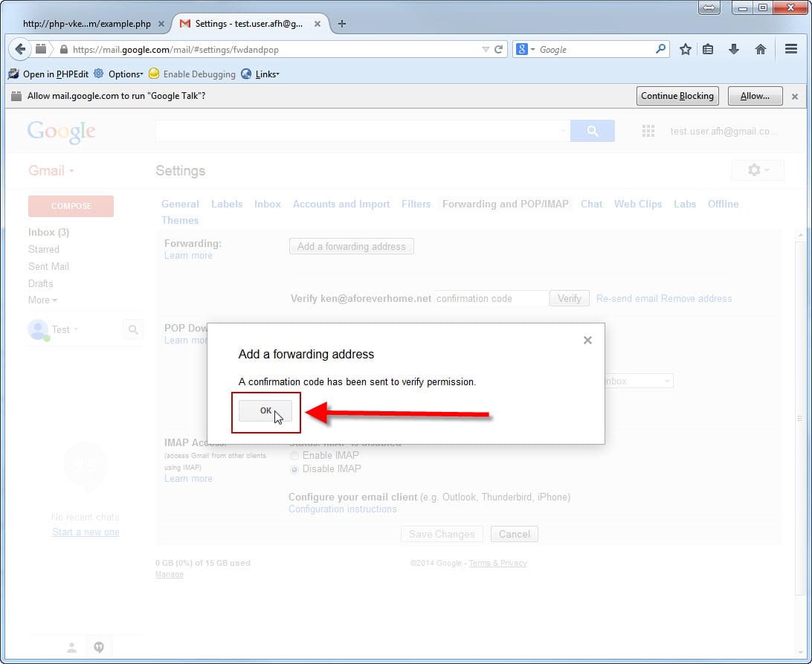The image size is (812, 664).
Task: Open the settings gear dropdown
Action: click(758, 170)
